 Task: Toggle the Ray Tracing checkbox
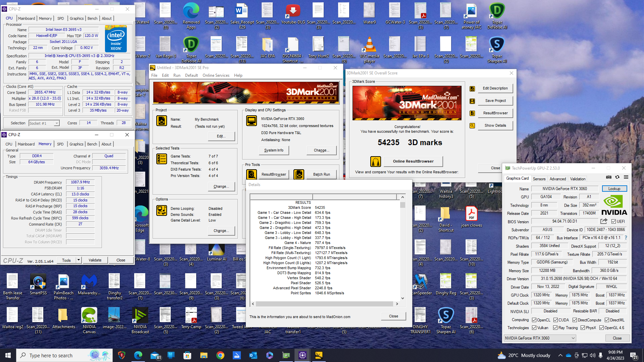click(555, 328)
